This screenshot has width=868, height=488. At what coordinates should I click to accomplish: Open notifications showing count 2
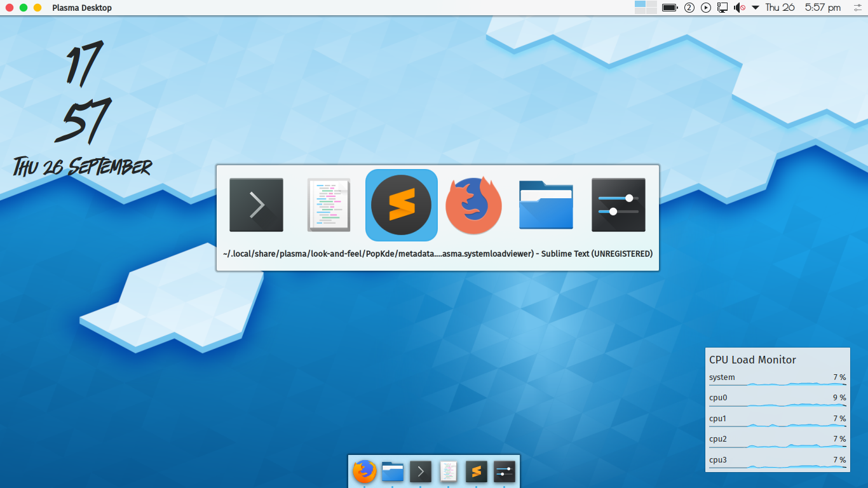tap(689, 8)
